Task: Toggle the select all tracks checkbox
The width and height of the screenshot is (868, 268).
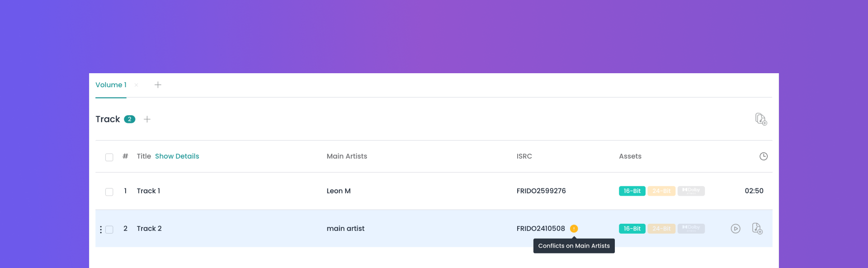Action: click(109, 157)
